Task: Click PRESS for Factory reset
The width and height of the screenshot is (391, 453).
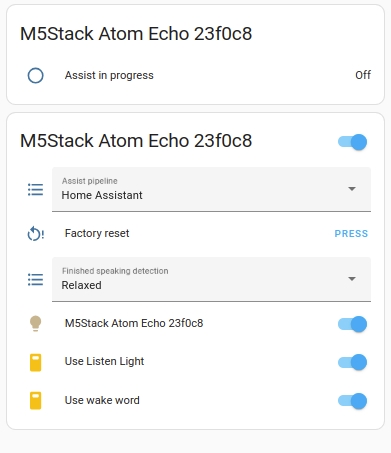Action: 351,234
